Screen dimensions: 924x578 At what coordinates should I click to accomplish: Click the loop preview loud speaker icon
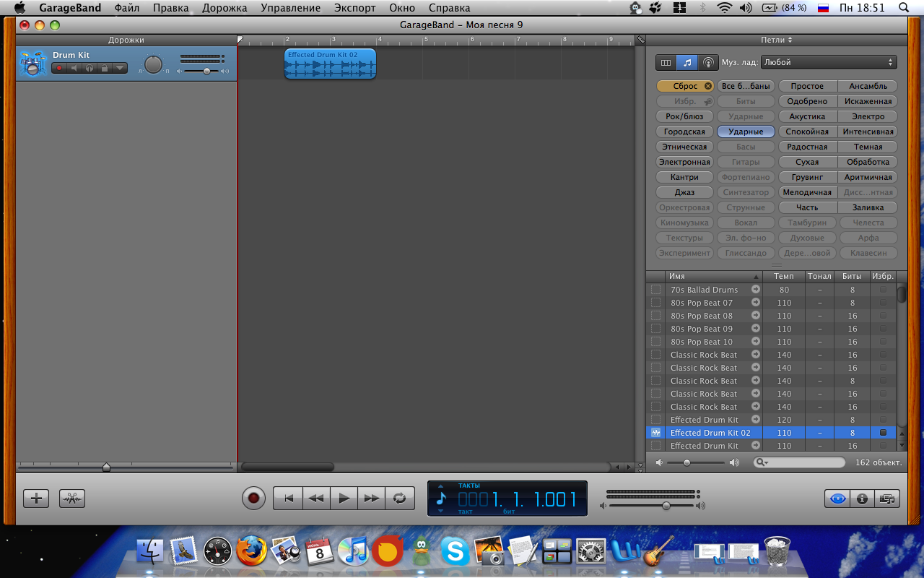[x=734, y=462]
